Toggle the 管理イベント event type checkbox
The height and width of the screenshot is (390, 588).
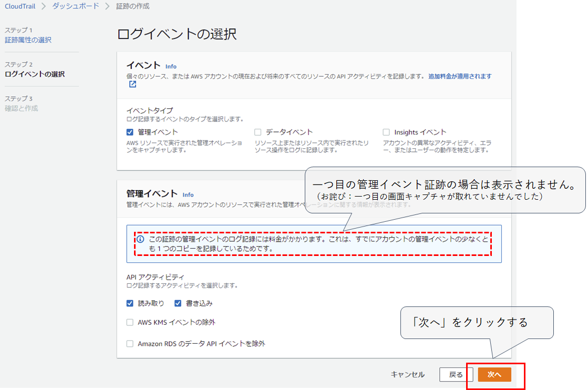130,132
